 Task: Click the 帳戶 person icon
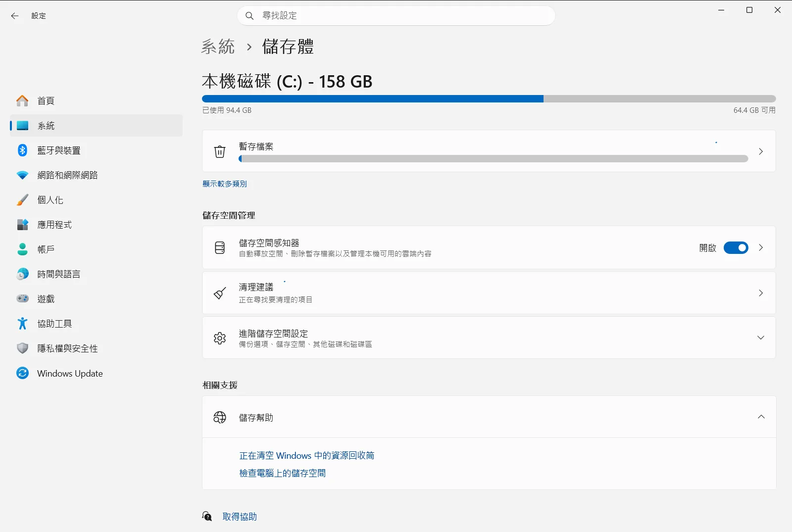pos(22,249)
